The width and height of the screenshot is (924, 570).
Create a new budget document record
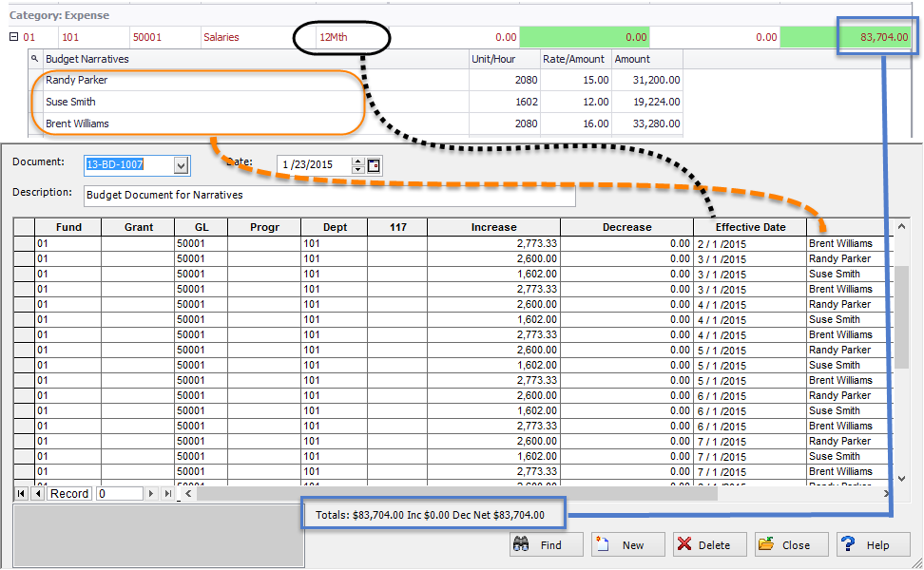[x=622, y=545]
